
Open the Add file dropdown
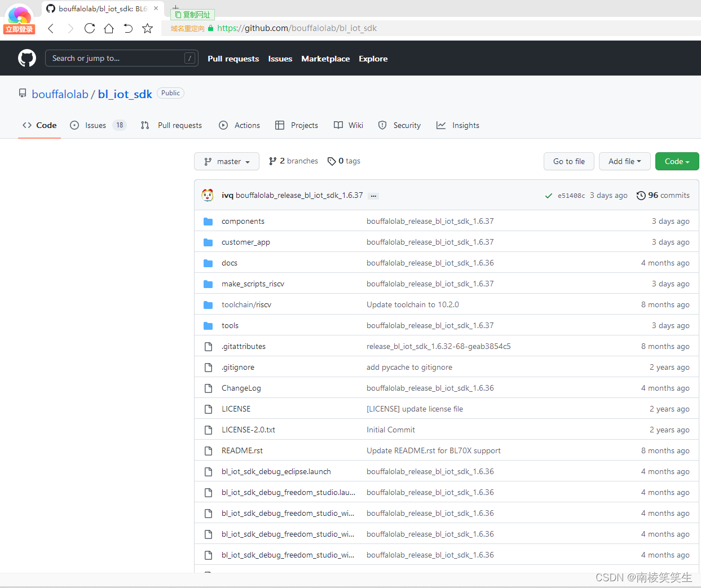[624, 161]
